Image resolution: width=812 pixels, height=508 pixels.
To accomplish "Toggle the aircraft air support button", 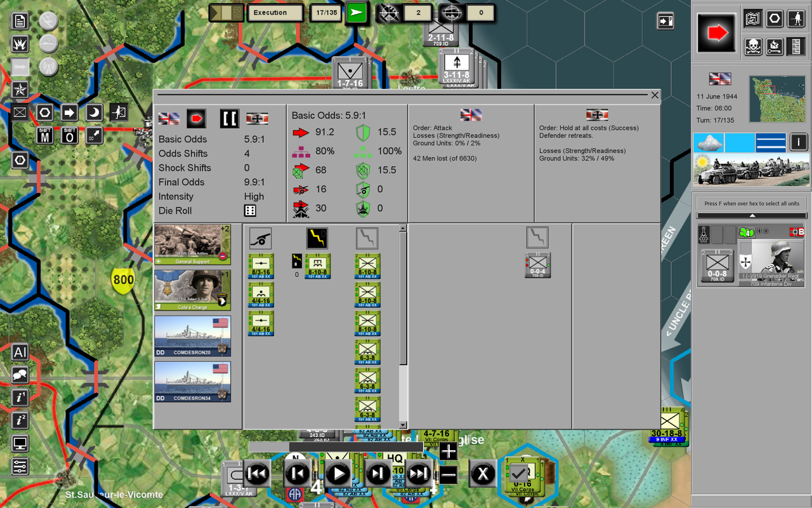I will [49, 21].
